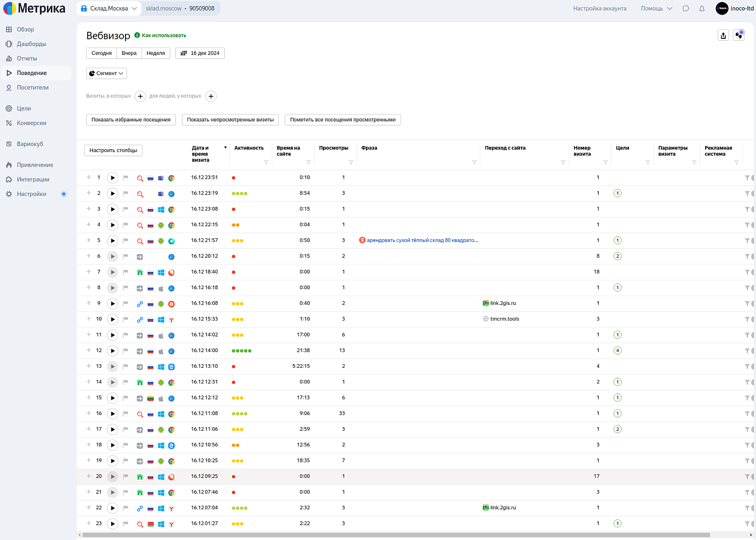Filter the Цели column
Screen dimensions: 756x540
(648, 162)
